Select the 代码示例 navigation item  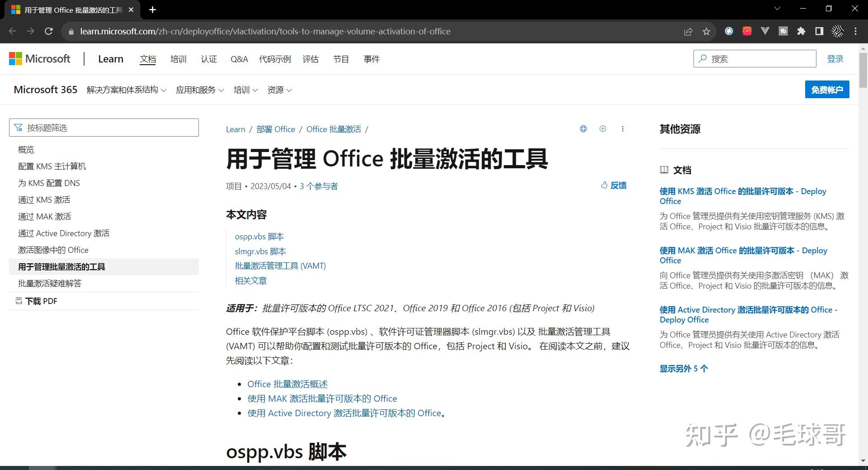(275, 59)
